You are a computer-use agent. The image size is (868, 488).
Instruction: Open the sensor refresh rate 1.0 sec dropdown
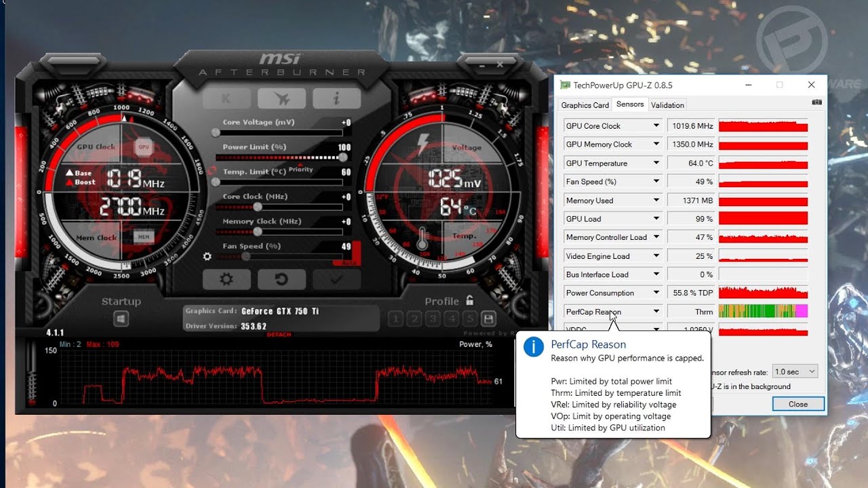click(x=795, y=371)
